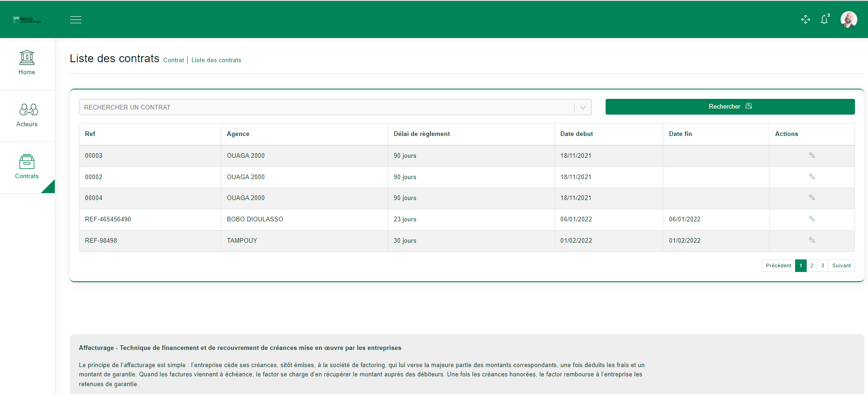Open the notifications bell

coord(824,19)
